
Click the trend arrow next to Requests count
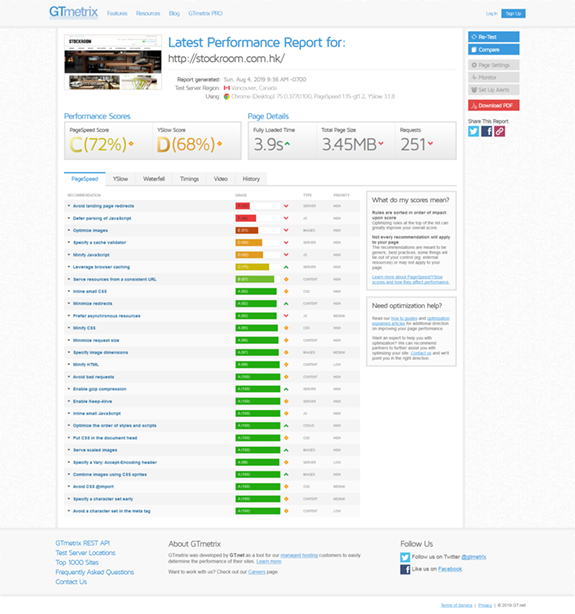click(430, 144)
